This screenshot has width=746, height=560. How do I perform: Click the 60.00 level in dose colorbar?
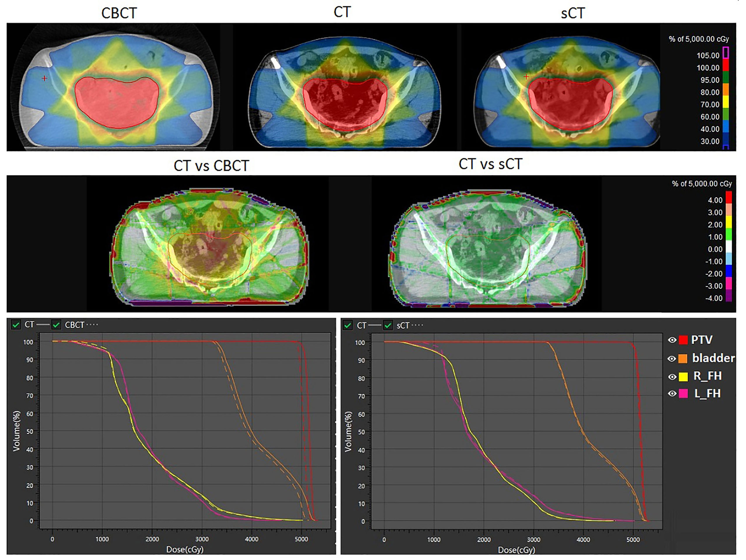tap(710, 117)
